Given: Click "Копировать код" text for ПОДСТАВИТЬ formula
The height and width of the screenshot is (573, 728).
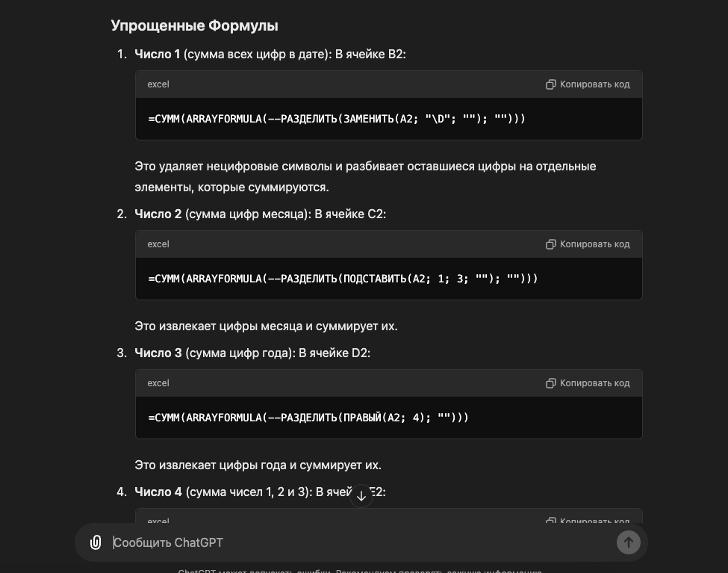Looking at the screenshot, I should click(x=595, y=244).
